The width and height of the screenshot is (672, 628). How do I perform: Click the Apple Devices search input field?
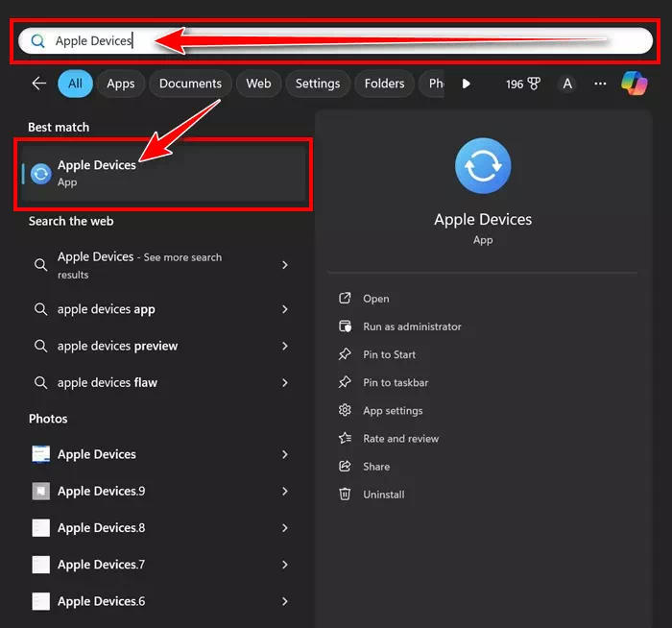tap(335, 40)
